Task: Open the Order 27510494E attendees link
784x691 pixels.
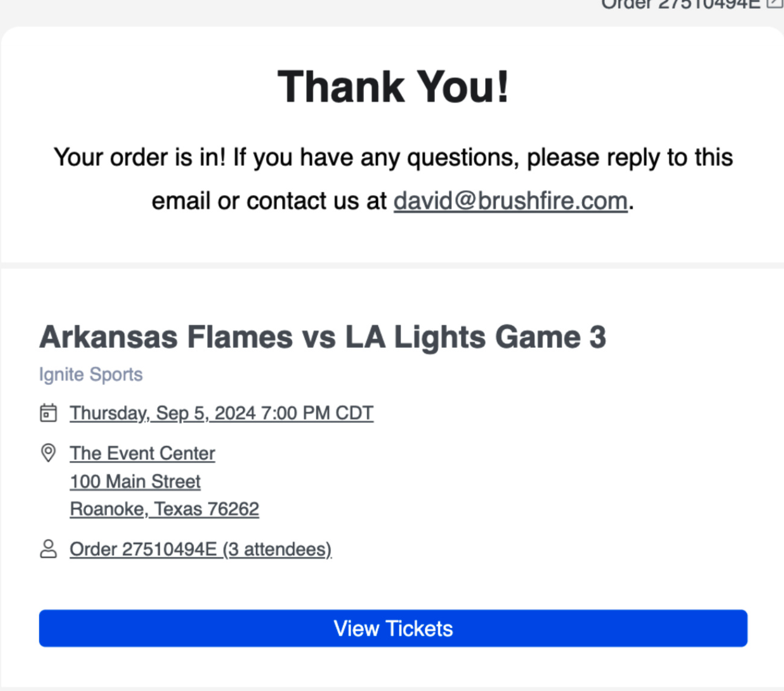Action: [x=200, y=549]
